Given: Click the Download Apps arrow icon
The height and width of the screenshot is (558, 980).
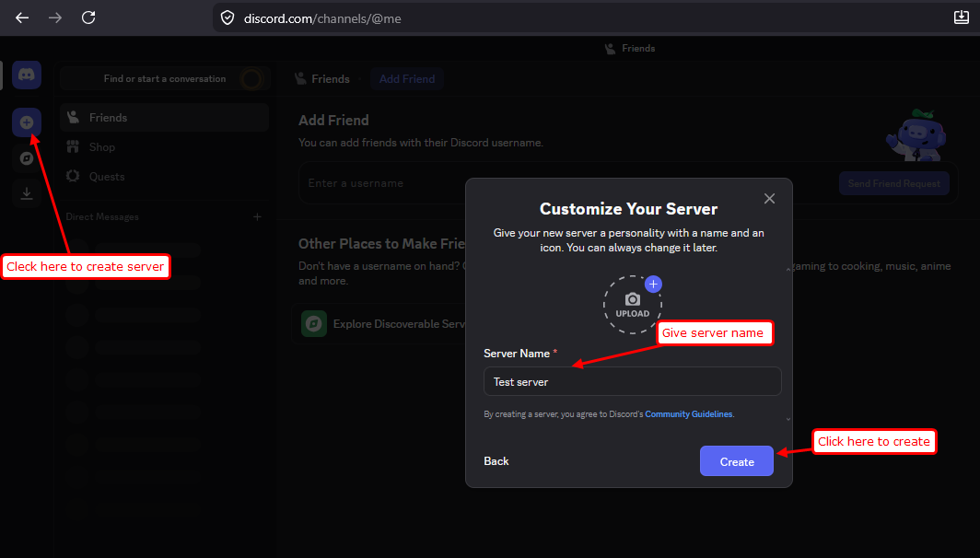Looking at the screenshot, I should click(x=26, y=193).
